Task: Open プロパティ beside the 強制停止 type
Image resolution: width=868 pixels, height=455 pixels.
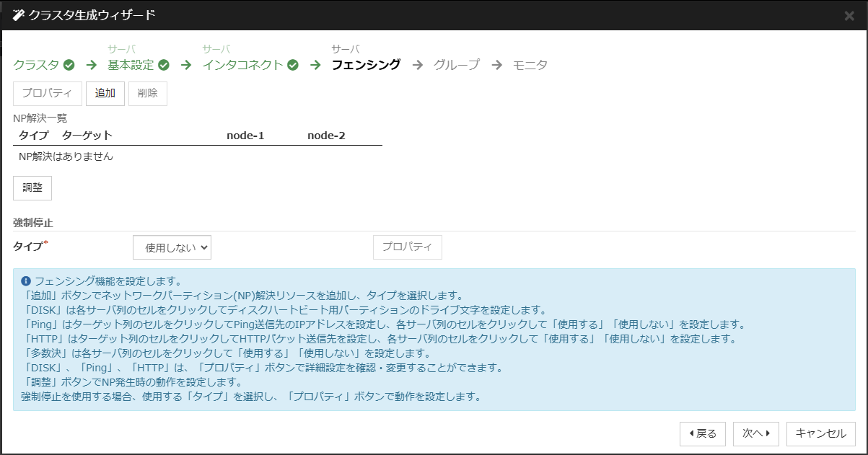Action: 407,247
